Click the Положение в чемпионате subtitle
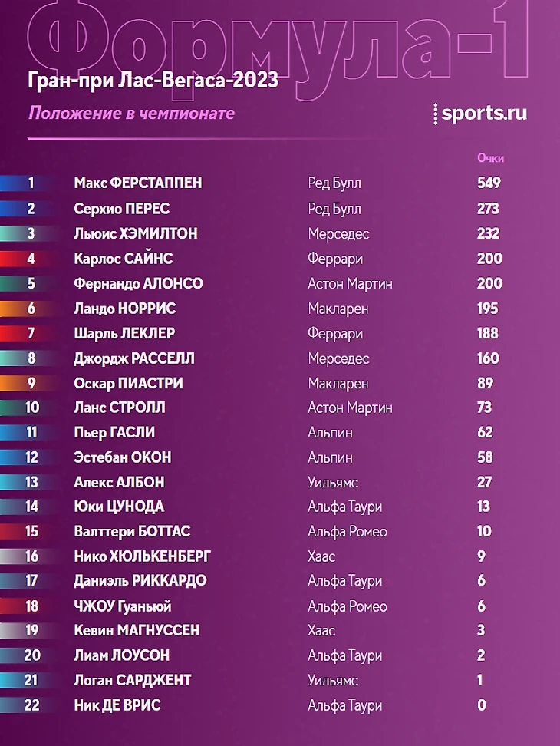560x746 pixels. (132, 114)
